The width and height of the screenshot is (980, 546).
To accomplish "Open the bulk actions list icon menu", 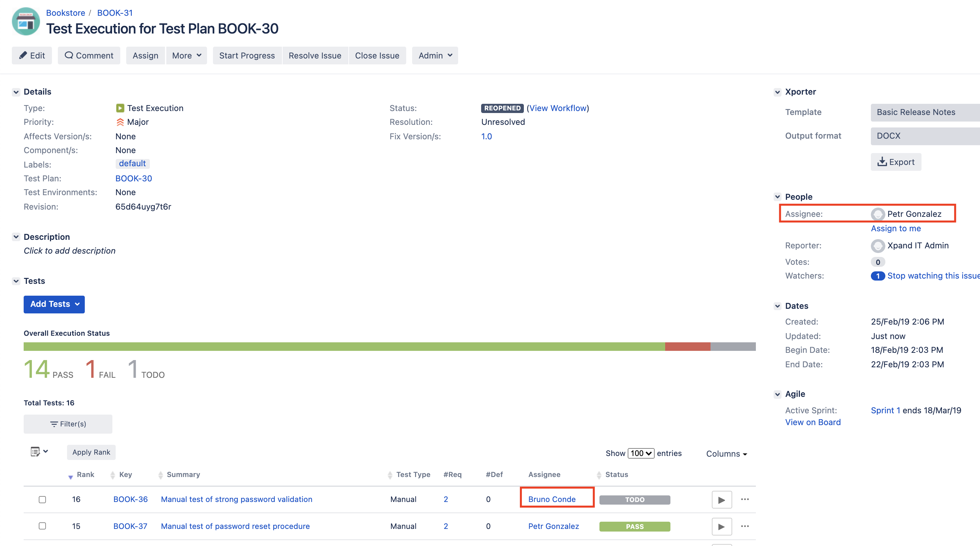I will 39,452.
